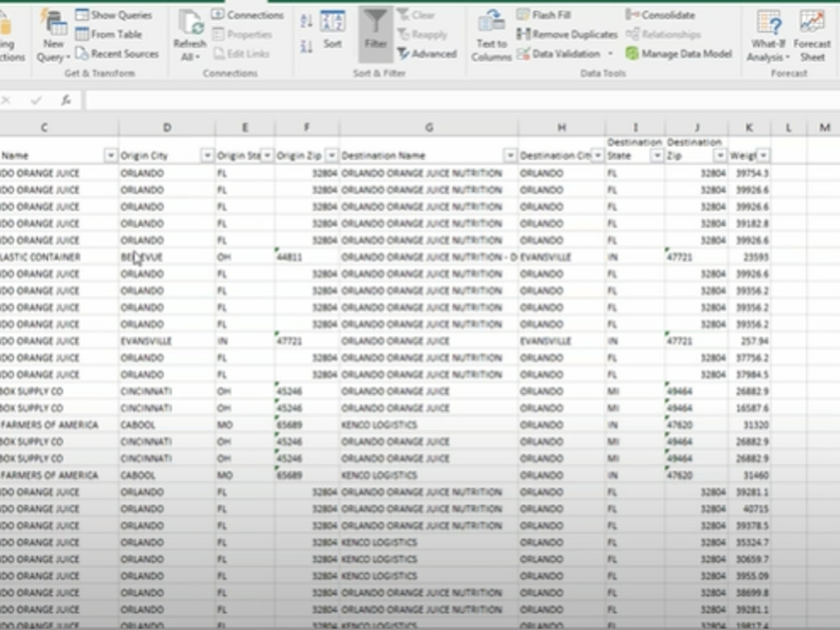Open Advanced filter options

point(427,54)
